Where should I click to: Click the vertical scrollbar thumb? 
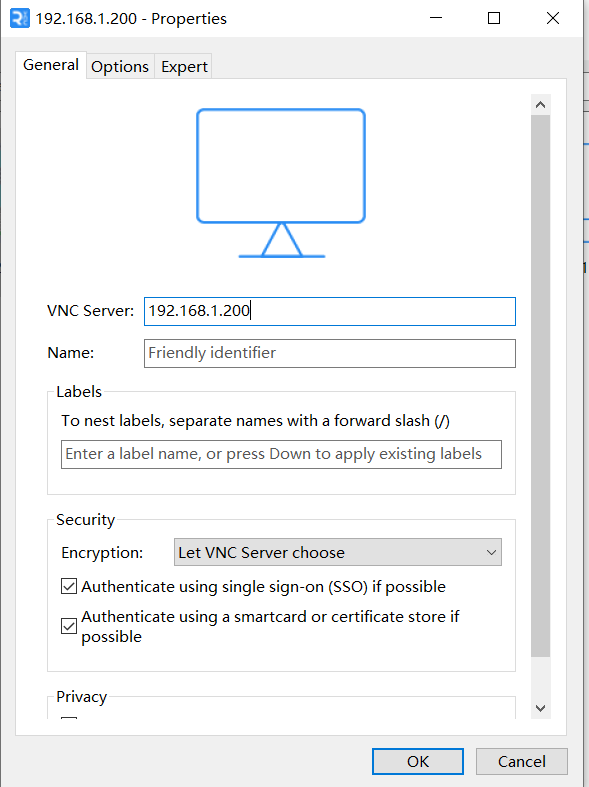click(540, 385)
